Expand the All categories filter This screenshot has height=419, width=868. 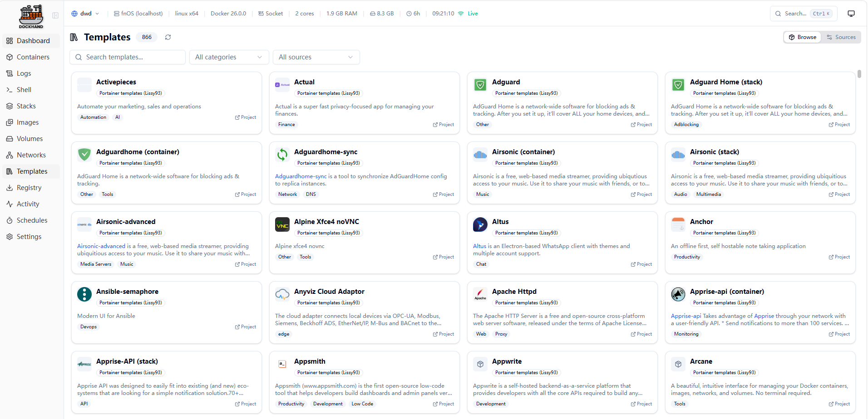[229, 57]
